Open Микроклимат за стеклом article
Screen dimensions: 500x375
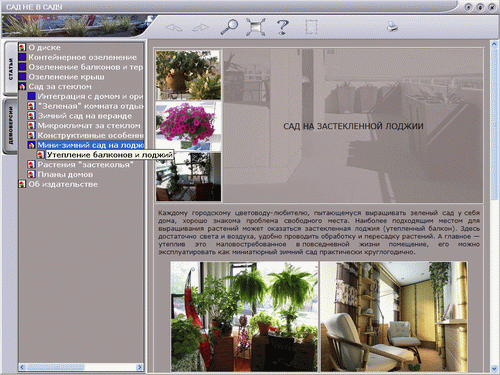[89, 126]
